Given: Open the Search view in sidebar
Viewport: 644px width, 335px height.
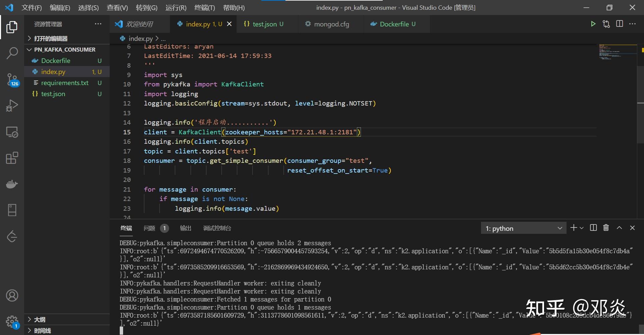Looking at the screenshot, I should click(x=12, y=53).
